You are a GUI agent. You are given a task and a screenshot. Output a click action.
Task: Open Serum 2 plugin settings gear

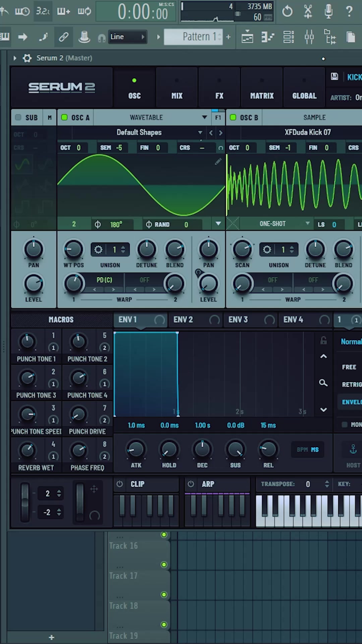coord(27,58)
